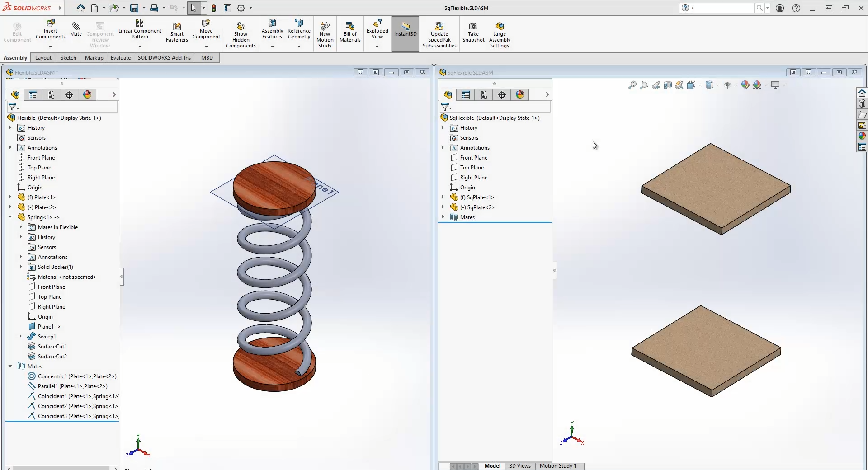Toggle Instant3D mode
Image resolution: width=868 pixels, height=470 pixels.
pos(406,34)
